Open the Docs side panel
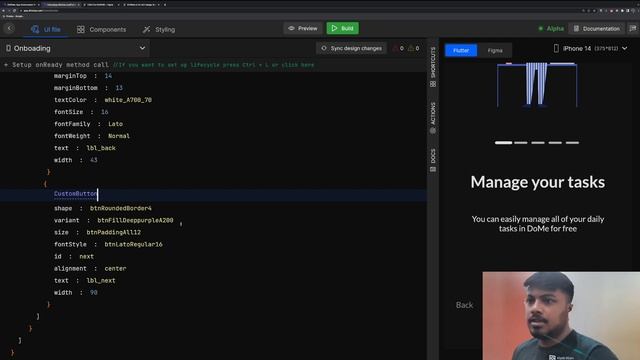 click(433, 160)
